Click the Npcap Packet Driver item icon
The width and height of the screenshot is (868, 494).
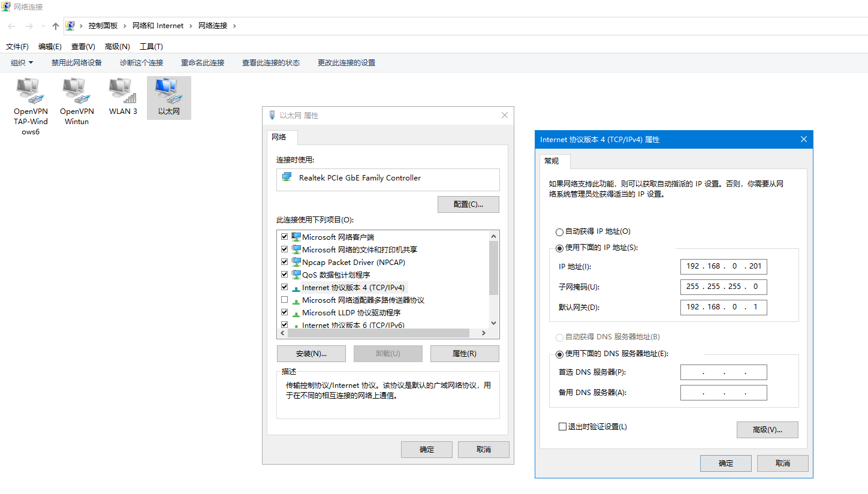(296, 262)
